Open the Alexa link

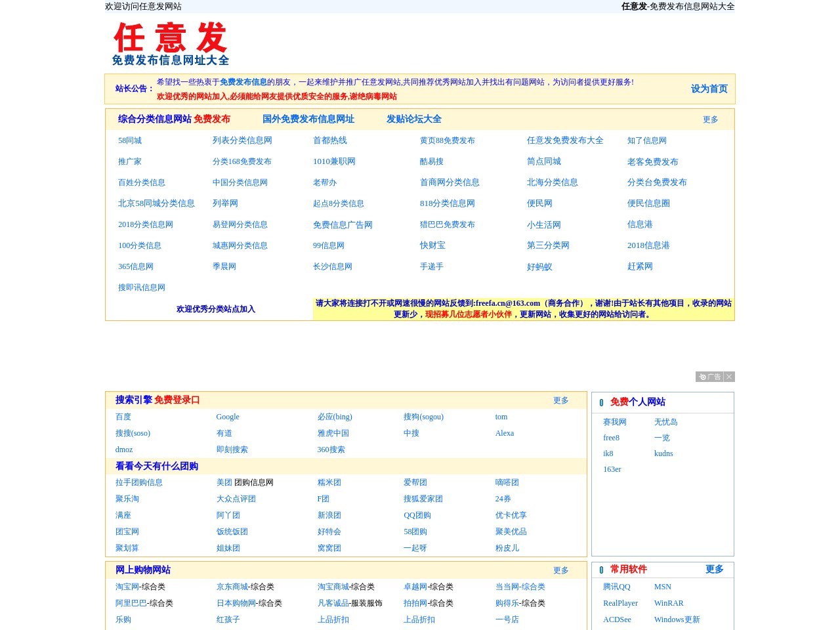click(504, 433)
